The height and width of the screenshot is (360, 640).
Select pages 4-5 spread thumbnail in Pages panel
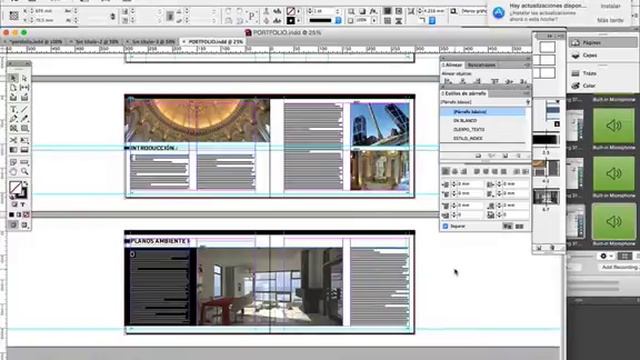point(546,168)
